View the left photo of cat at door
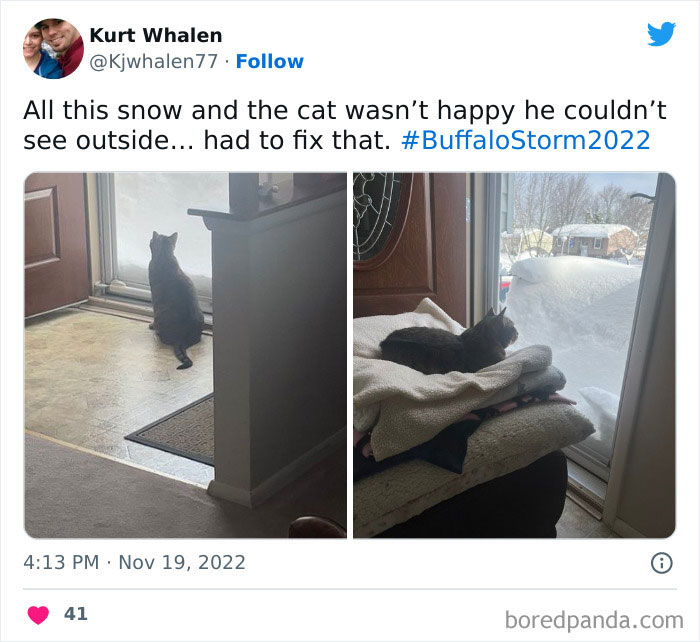 (185, 355)
